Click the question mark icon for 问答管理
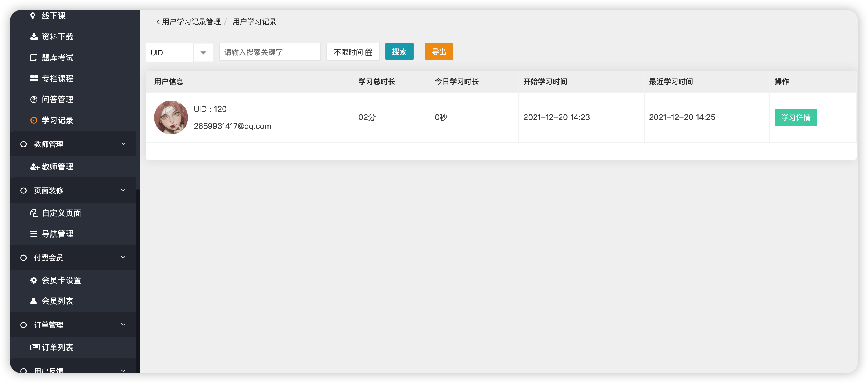 click(34, 99)
